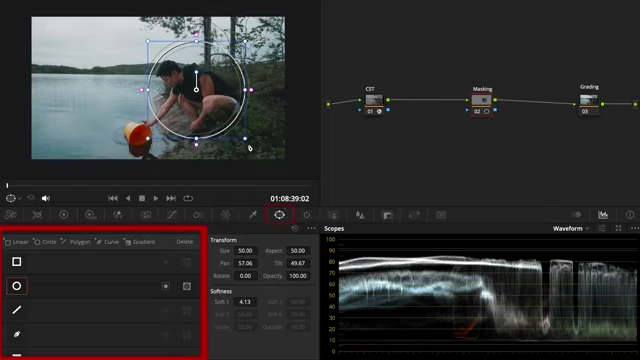Viewport: 640px width, 360px height.
Task: Open the RGB Mixer palette
Action: coord(118,215)
